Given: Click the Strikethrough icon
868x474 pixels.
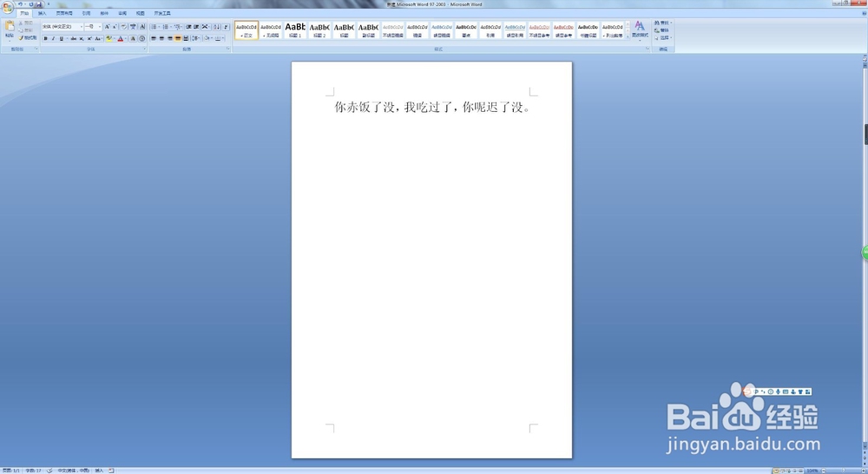Looking at the screenshot, I should (74, 39).
